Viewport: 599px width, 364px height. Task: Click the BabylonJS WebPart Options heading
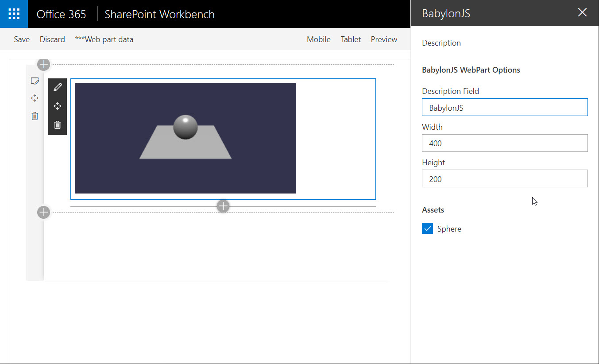pyautogui.click(x=471, y=70)
